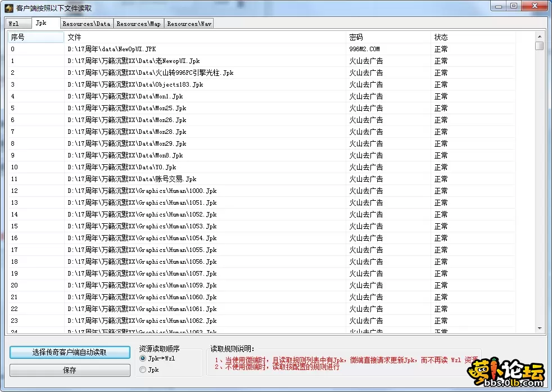Switch to the Wzl tab
Image resolution: width=552 pixels, height=392 pixels.
point(19,23)
